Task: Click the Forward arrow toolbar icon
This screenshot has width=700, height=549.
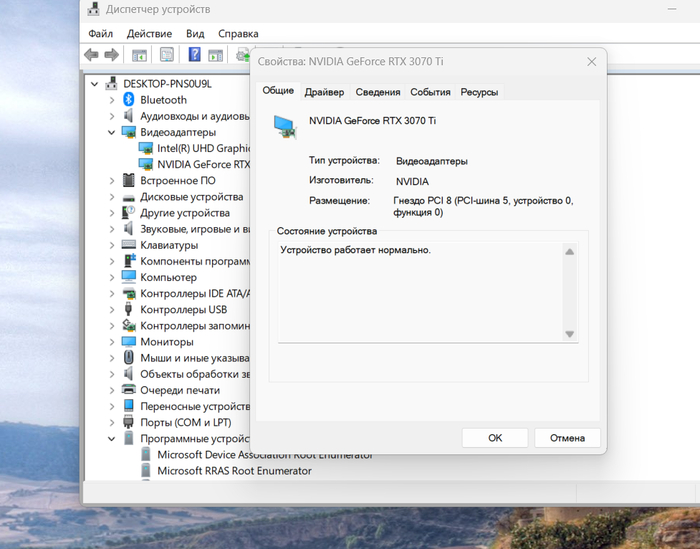Action: tap(112, 55)
